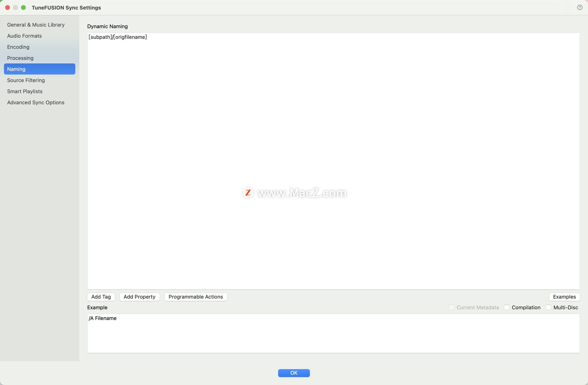Click inside the Dynamic Naming text field
This screenshot has height=385, width=588.
[334, 161]
